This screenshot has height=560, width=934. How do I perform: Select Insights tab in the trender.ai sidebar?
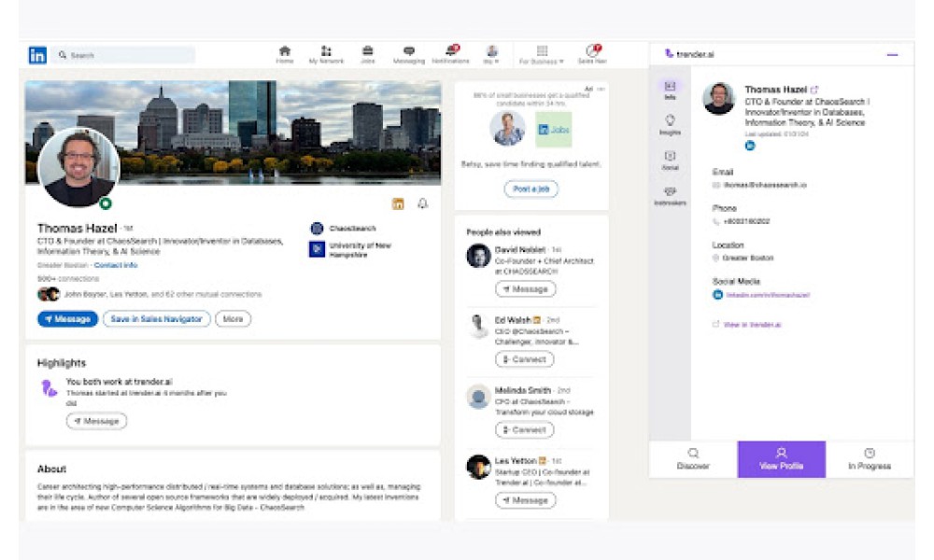point(670,125)
